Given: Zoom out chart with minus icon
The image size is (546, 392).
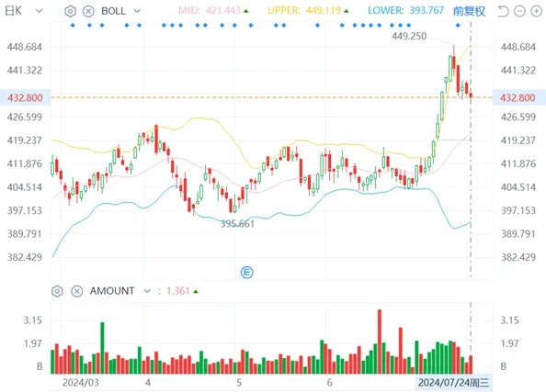Looking at the screenshot, I should [519, 11].
